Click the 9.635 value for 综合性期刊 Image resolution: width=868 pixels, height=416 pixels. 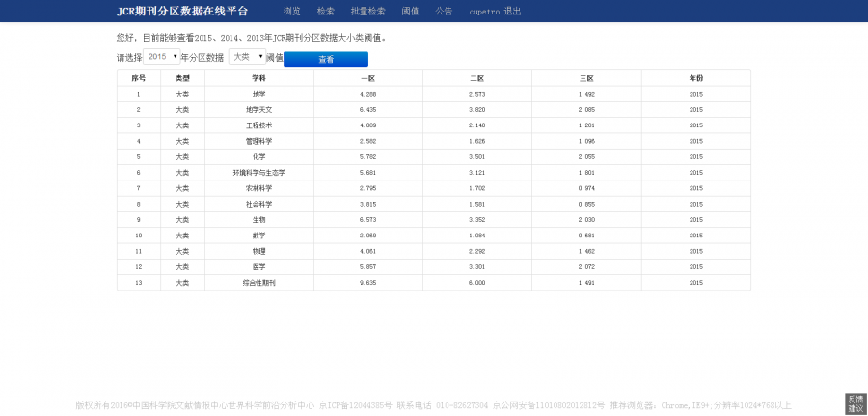[x=368, y=283]
